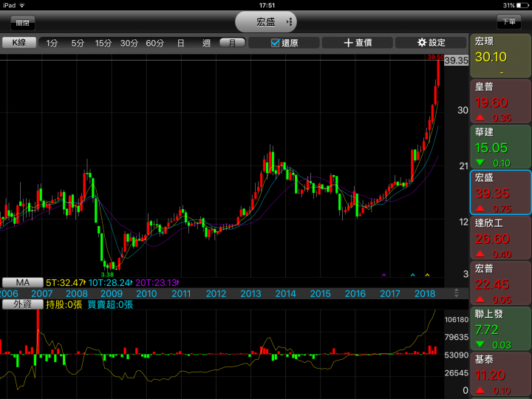Tap the 5T moving average value
Viewport: 532px width, 399px height.
[66, 282]
